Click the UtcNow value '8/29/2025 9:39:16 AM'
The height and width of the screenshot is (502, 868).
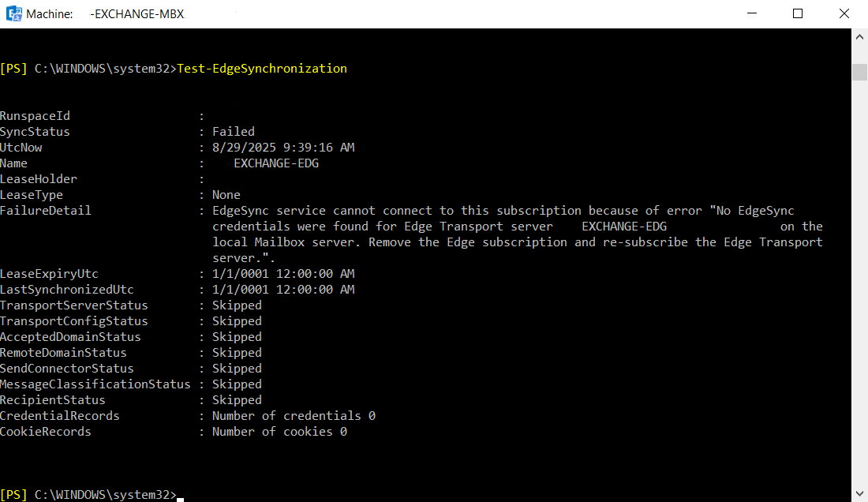283,148
